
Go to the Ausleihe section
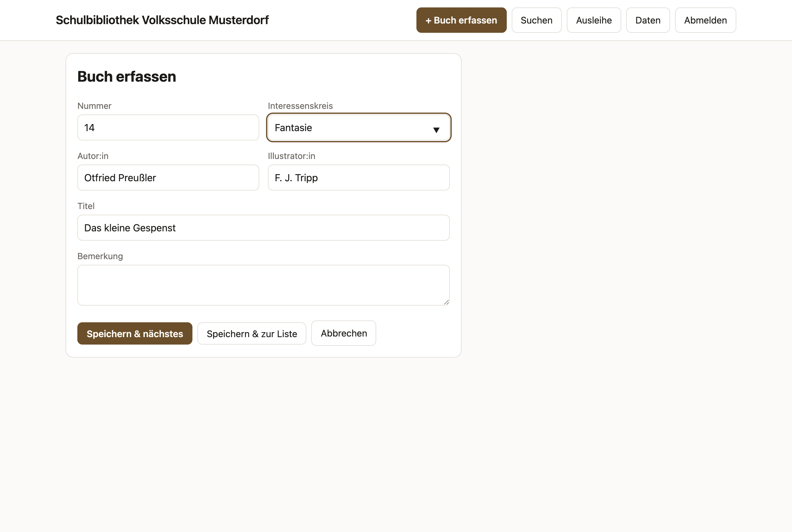(594, 20)
